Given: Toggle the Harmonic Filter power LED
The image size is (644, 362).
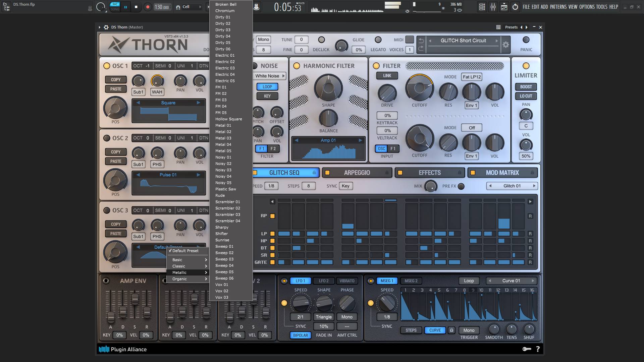Looking at the screenshot, I should (x=297, y=66).
